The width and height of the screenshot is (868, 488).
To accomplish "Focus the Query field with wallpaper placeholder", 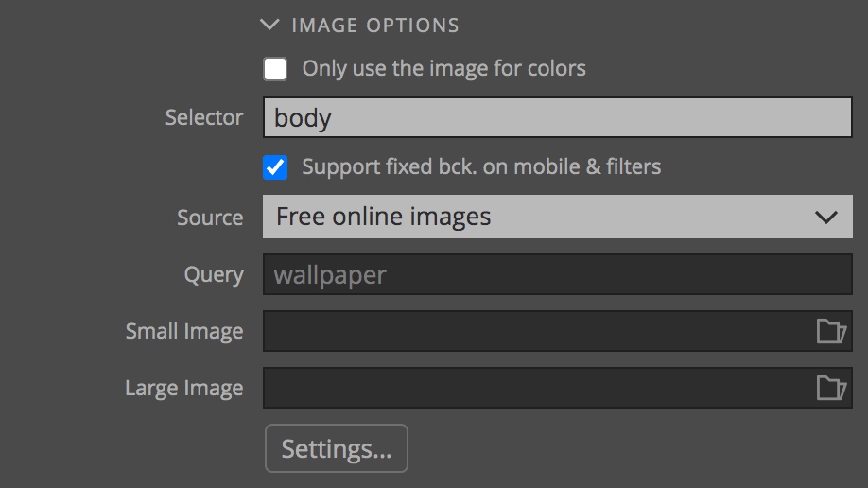I will 558,274.
